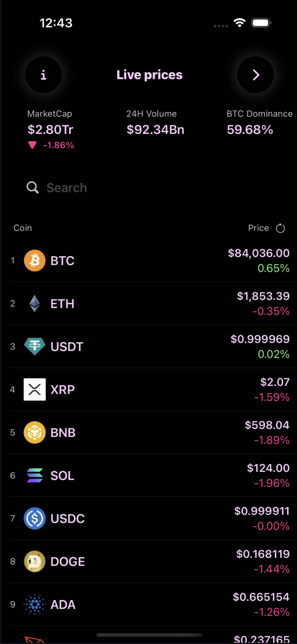
Task: Tap the 24H Volume $92.34Bn stat
Action: click(155, 122)
